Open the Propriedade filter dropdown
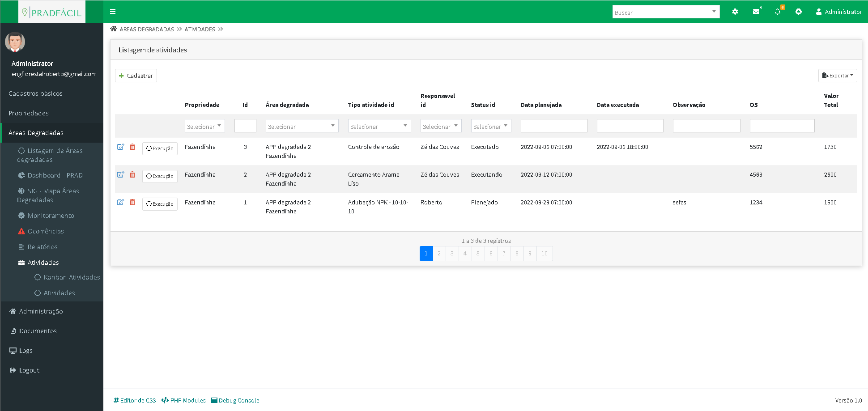The width and height of the screenshot is (868, 411). pos(204,126)
